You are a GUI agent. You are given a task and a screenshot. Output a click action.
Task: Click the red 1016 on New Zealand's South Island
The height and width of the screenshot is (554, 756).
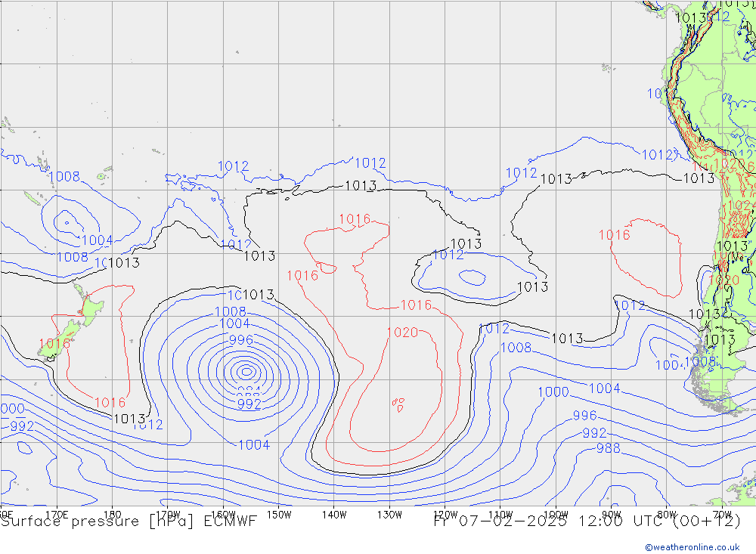tap(54, 344)
